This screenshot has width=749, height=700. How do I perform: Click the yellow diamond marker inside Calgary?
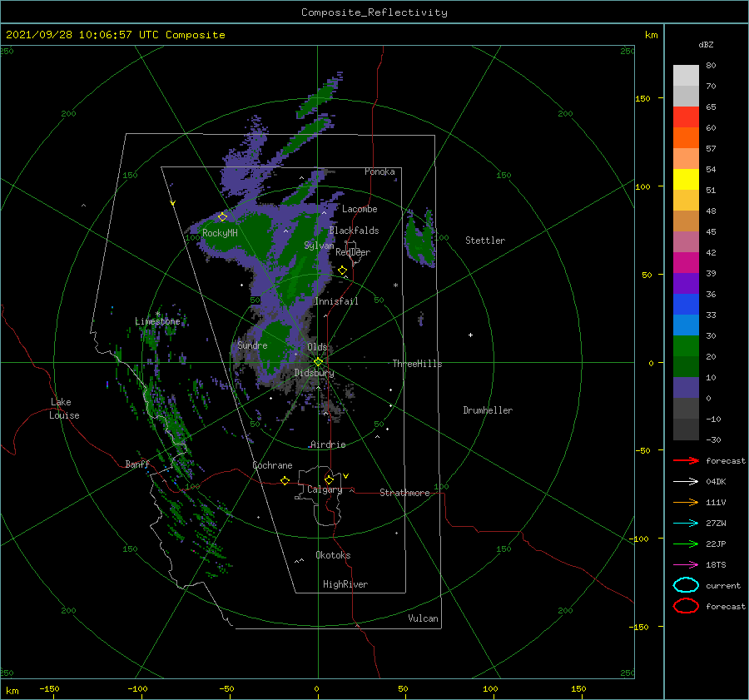point(329,479)
